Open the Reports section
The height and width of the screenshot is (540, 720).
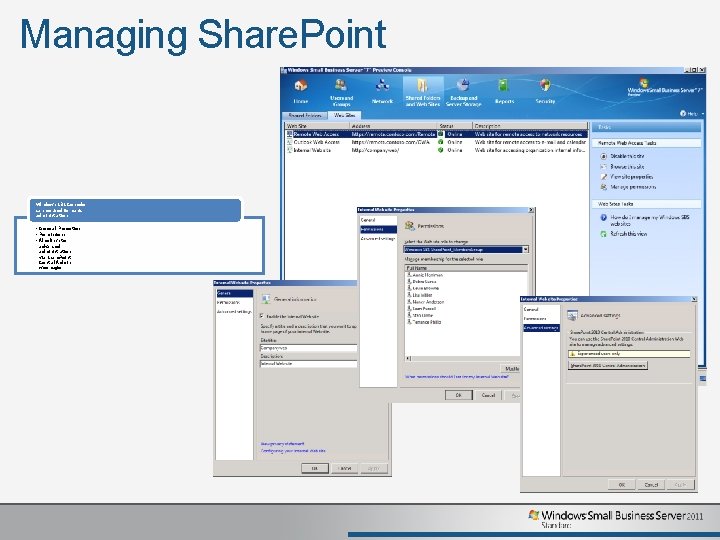(504, 92)
